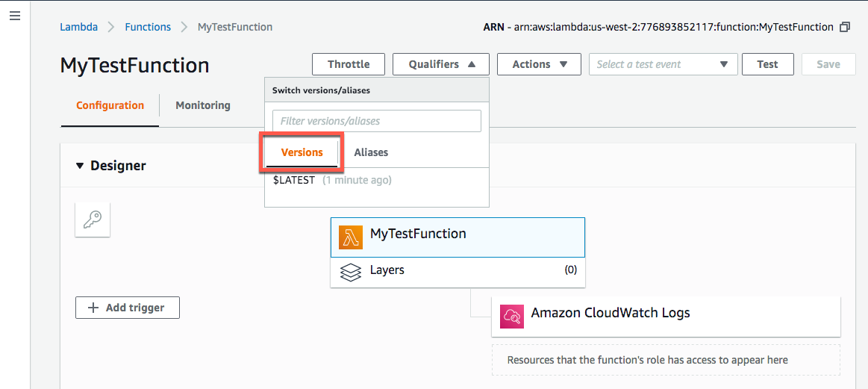
Task: Navigate to Functions breadcrumb link
Action: [x=148, y=27]
